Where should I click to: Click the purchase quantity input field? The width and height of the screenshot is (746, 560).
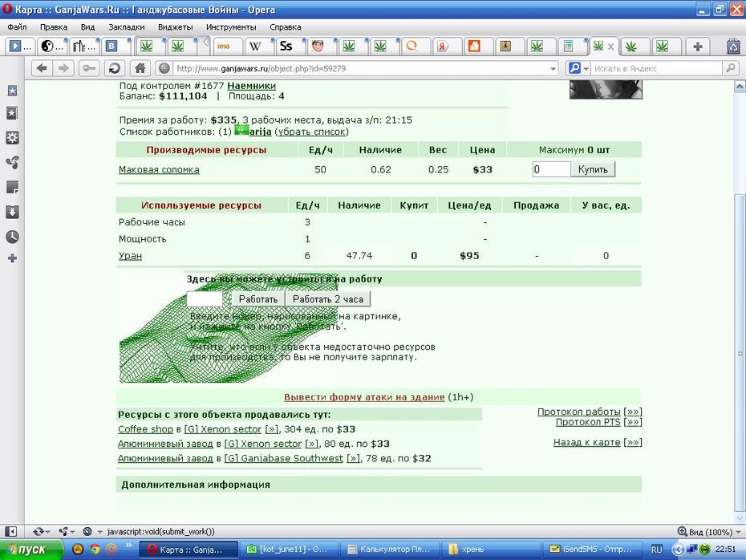pos(551,169)
